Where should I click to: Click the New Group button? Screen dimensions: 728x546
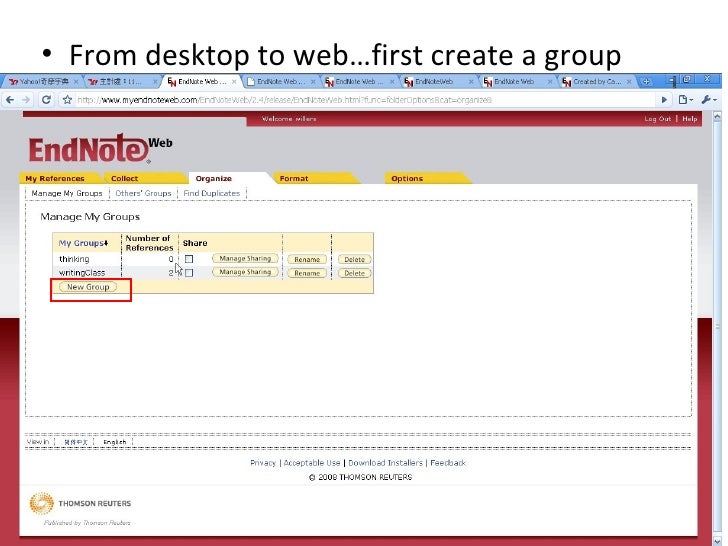point(88,287)
